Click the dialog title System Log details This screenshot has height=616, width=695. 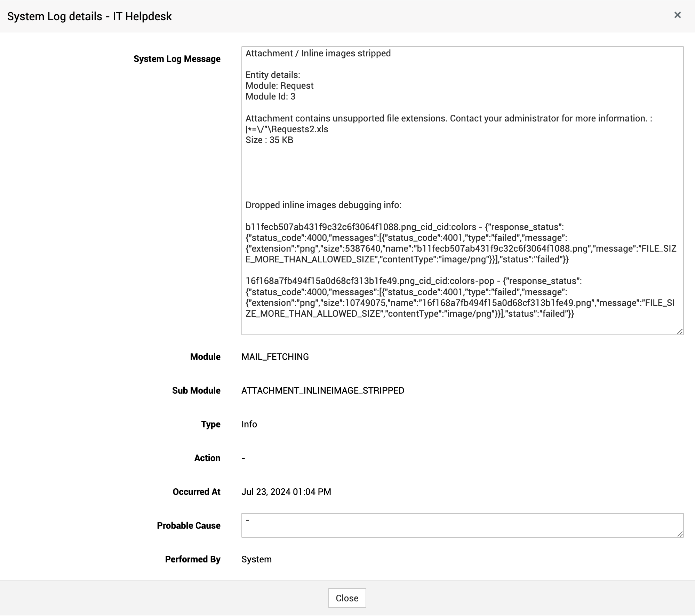(89, 16)
